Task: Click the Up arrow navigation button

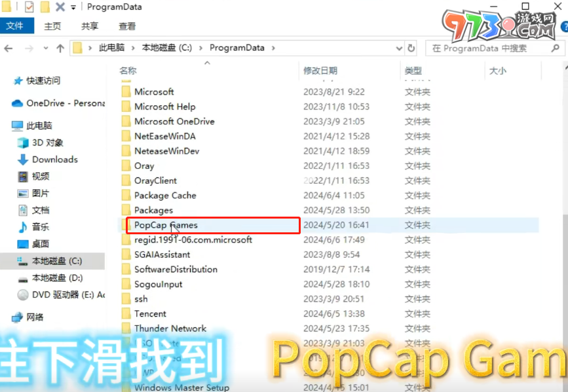Action: pos(60,48)
